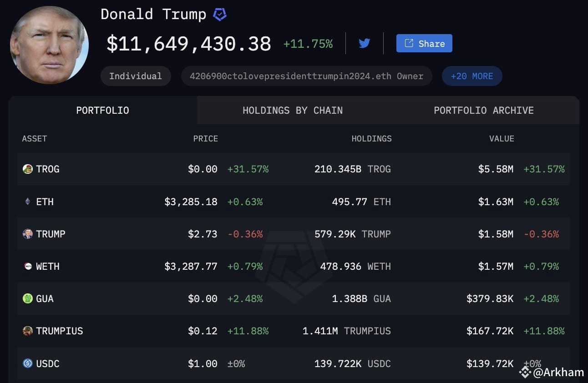This screenshot has width=588, height=383.
Task: Click the USDC coin icon
Action: point(28,363)
